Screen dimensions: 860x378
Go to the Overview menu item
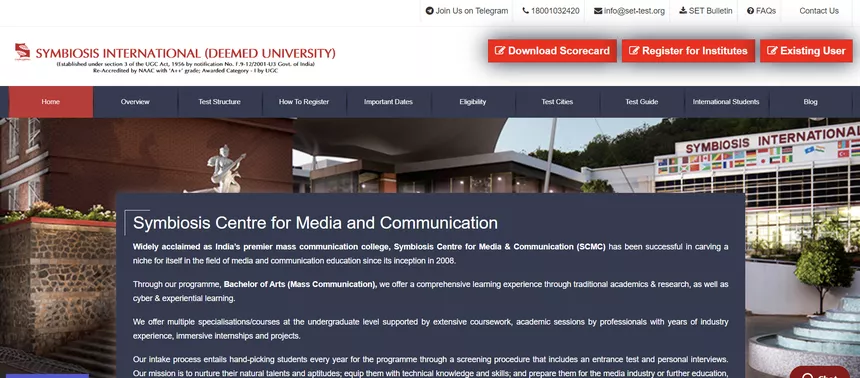[x=135, y=102]
